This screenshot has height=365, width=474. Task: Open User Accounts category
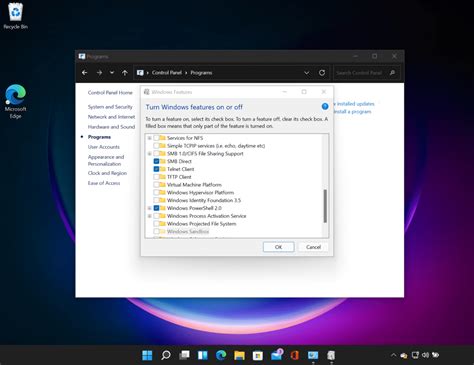click(104, 147)
